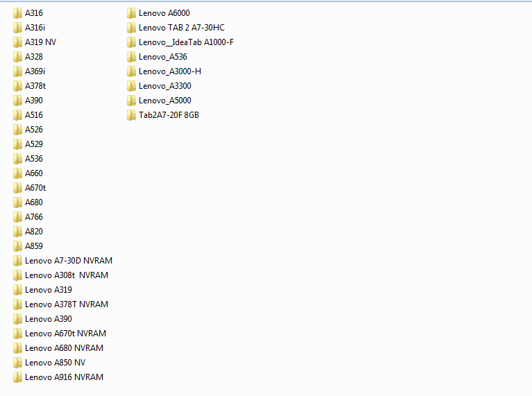Select the A859 folder icon
Viewport: 532px width, 396px height.
[17, 247]
